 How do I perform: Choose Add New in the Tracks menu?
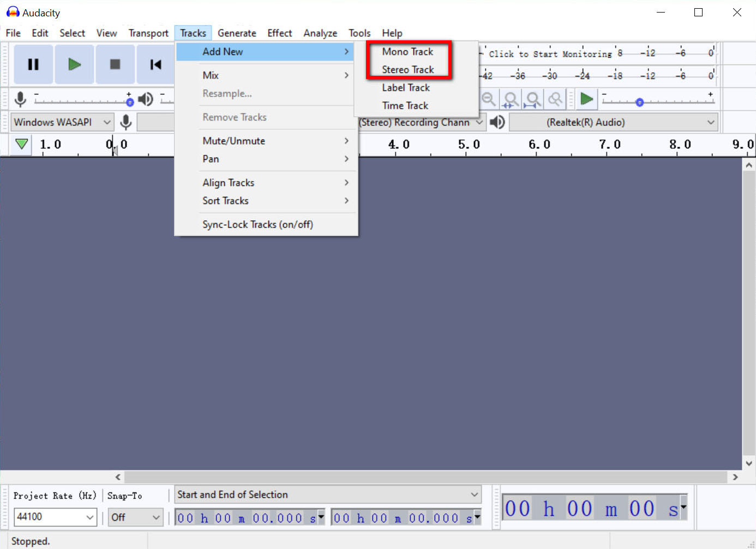click(266, 52)
